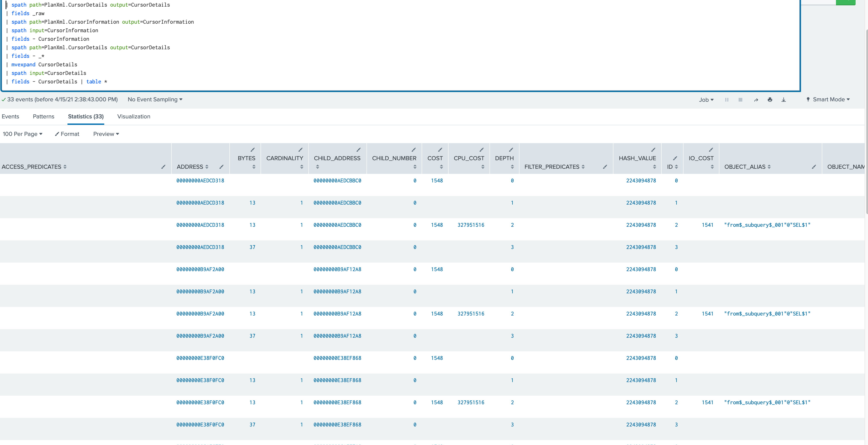Click the stop job icon
The width and height of the screenshot is (868, 445).
tap(740, 100)
